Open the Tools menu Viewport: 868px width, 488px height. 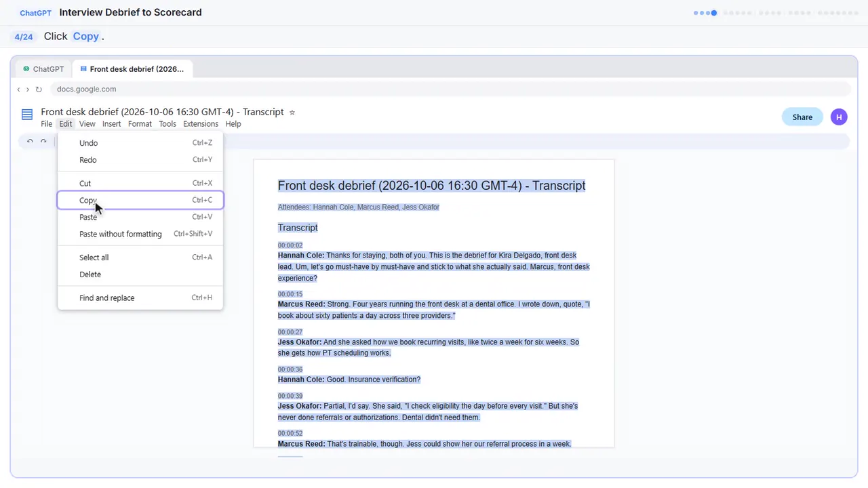pos(167,124)
